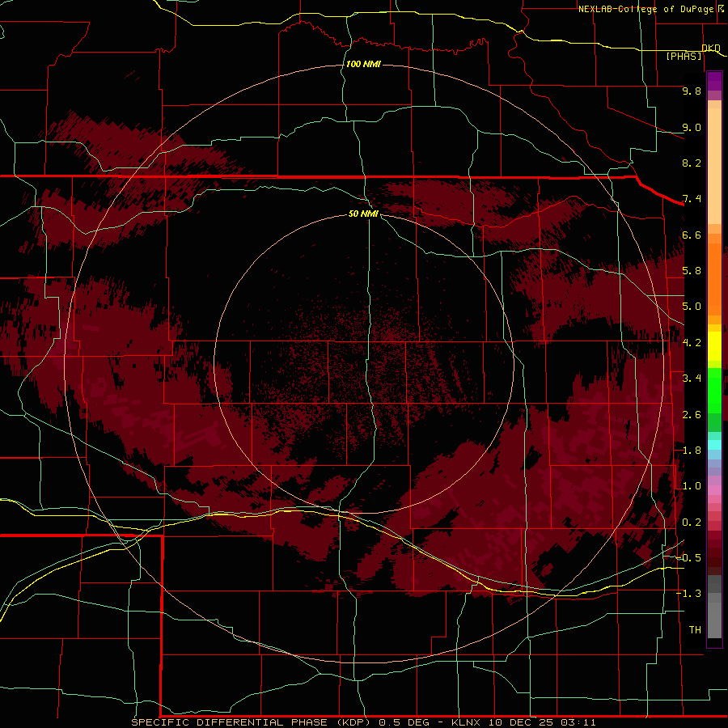This screenshot has width=728, height=728.
Task: Click the 5.0 scale value
Action: click(x=692, y=307)
